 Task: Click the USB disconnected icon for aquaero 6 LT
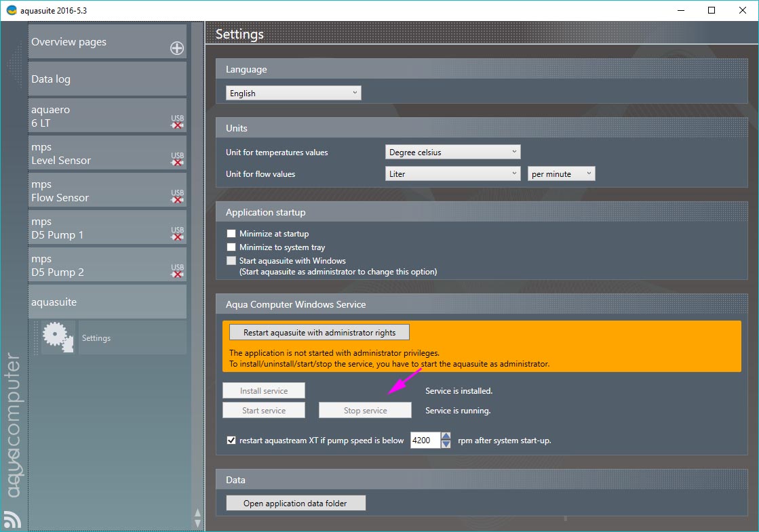coord(177,122)
